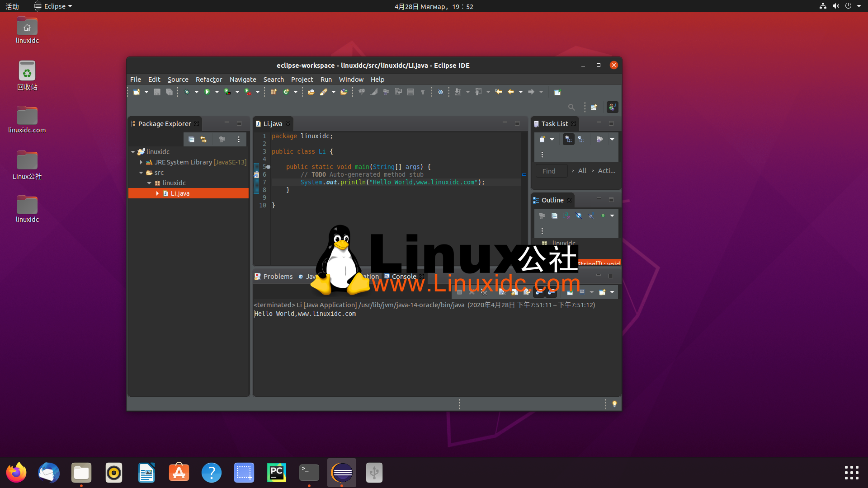
Task: Click the All filter link in Task List
Action: click(x=582, y=171)
